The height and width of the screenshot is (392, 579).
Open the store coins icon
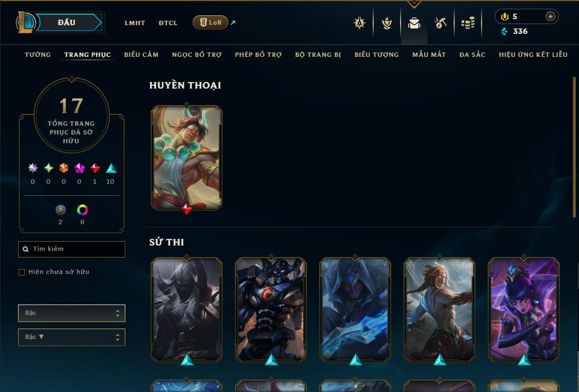(x=468, y=23)
